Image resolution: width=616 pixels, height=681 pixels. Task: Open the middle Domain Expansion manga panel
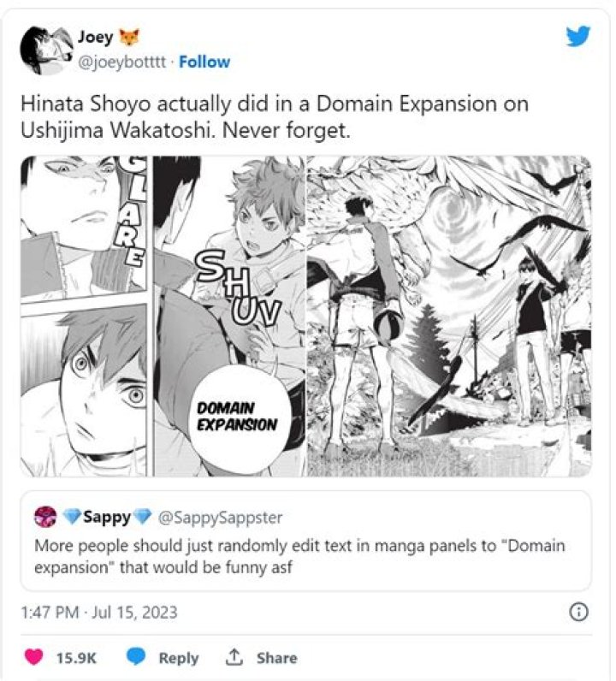228,315
